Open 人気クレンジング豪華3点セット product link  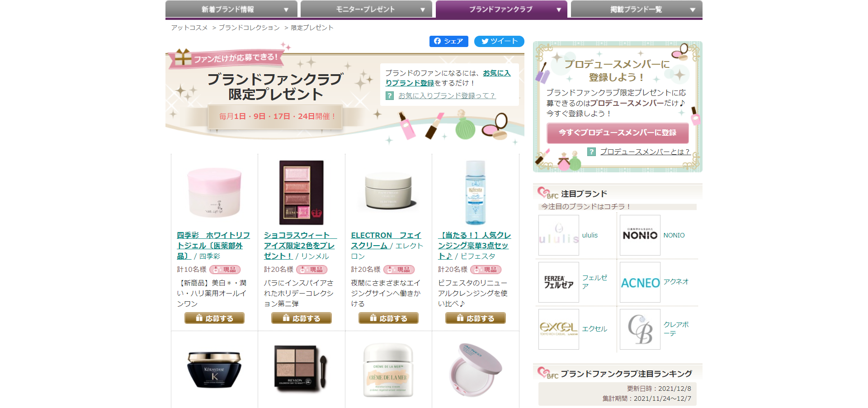pyautogui.click(x=474, y=246)
